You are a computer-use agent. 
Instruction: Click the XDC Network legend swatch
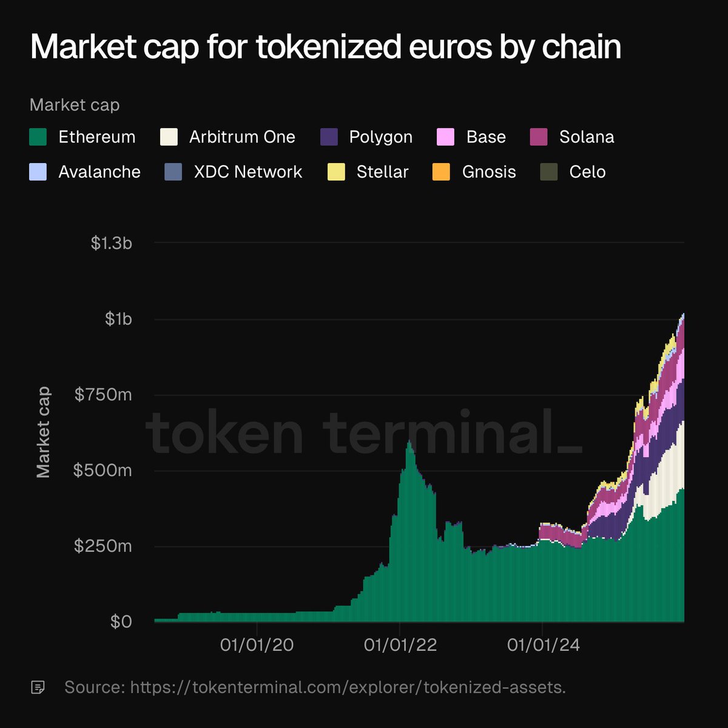[x=174, y=172]
